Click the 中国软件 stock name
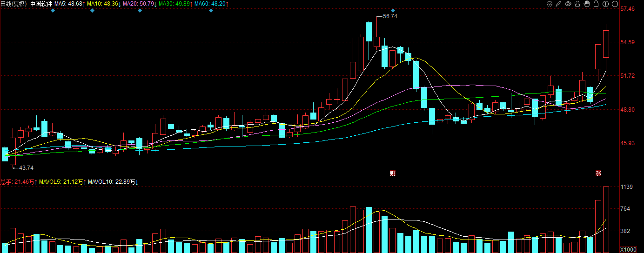 pos(41,4)
